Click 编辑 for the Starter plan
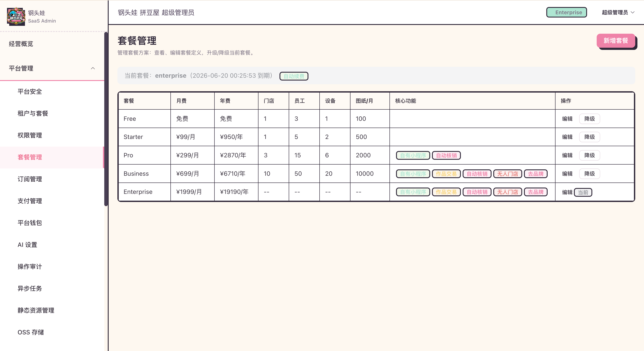 click(567, 137)
